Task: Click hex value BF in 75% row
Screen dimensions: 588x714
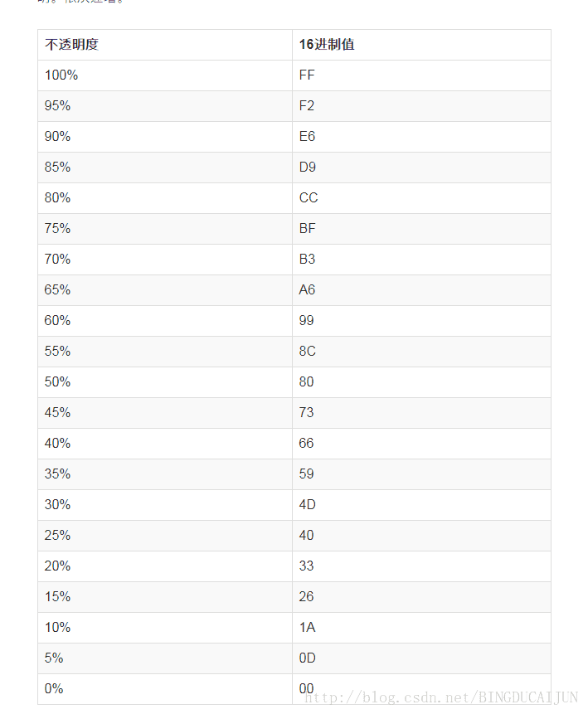Action: coord(421,229)
